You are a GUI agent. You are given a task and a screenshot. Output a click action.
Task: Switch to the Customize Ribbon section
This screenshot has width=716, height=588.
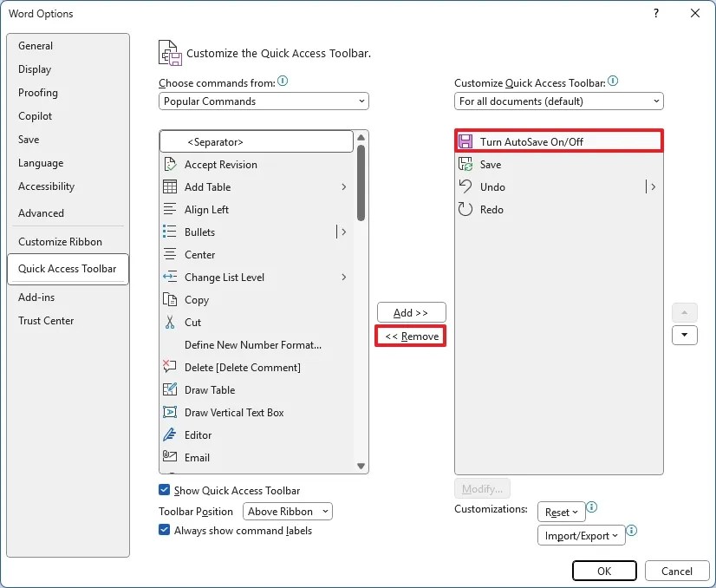click(x=61, y=241)
